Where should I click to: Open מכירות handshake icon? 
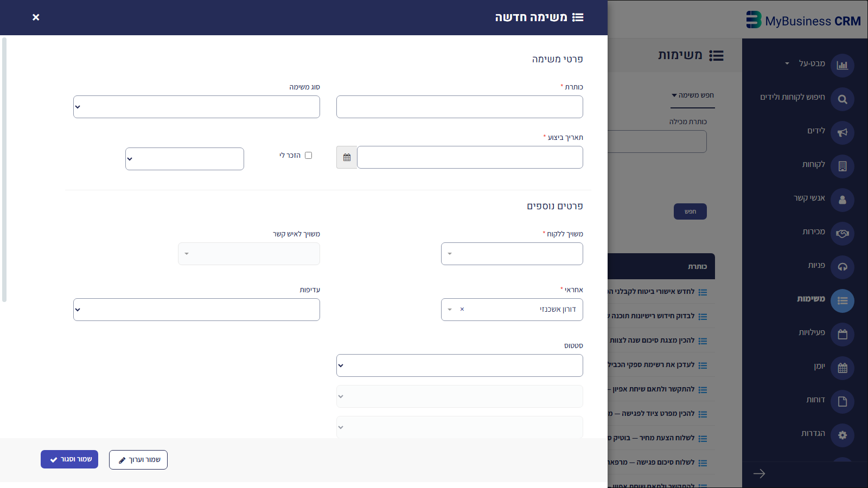coord(842,234)
